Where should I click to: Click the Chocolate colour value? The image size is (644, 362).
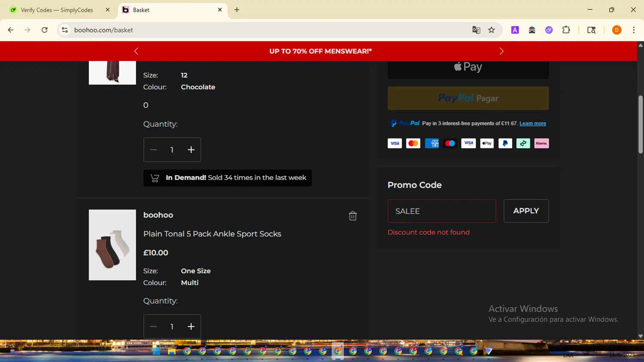click(x=198, y=87)
